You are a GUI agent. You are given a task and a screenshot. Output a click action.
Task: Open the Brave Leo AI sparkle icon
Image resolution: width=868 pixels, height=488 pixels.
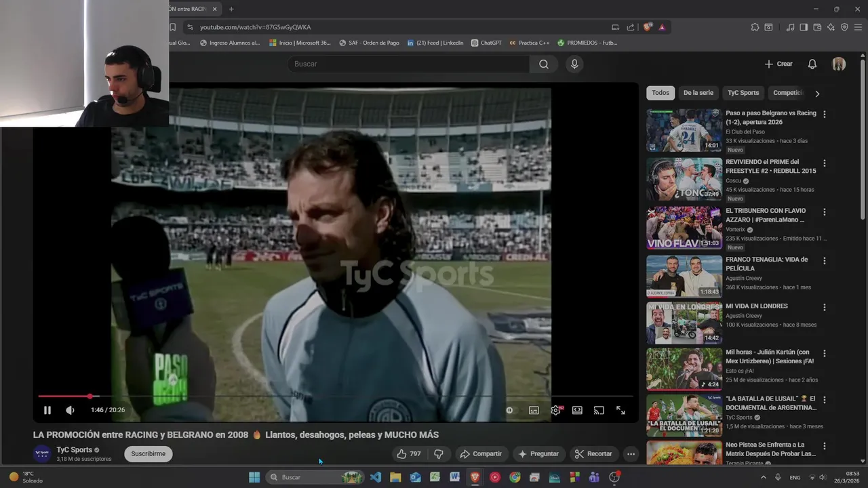click(x=831, y=27)
